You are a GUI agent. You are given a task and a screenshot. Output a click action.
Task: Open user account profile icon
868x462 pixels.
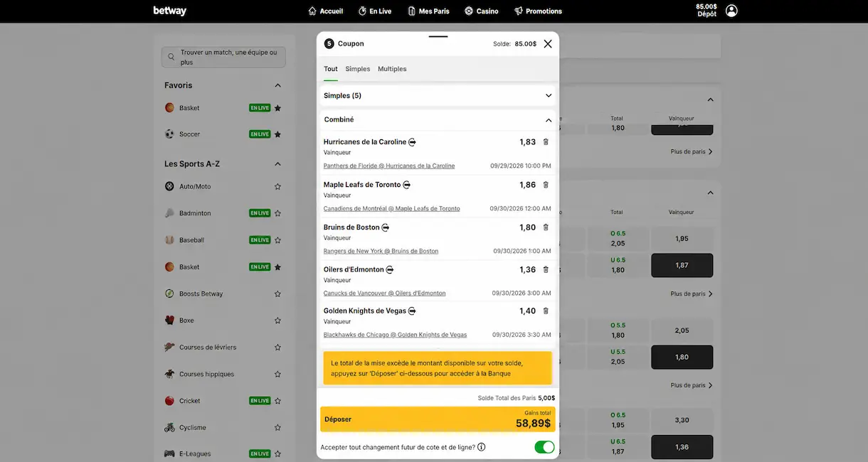pyautogui.click(x=731, y=11)
